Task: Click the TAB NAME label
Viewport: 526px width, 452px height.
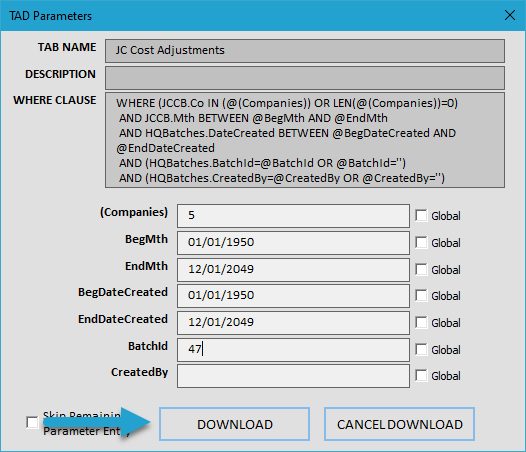Action: [67, 47]
